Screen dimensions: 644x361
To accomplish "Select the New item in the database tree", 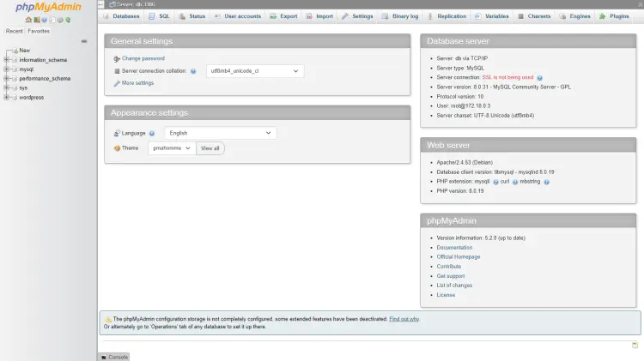I will (x=25, y=51).
